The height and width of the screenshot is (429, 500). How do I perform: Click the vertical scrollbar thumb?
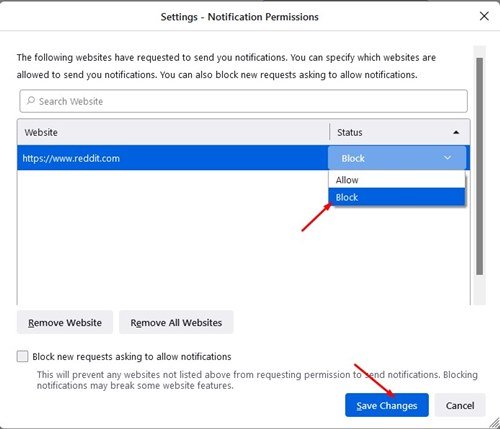coord(479,166)
